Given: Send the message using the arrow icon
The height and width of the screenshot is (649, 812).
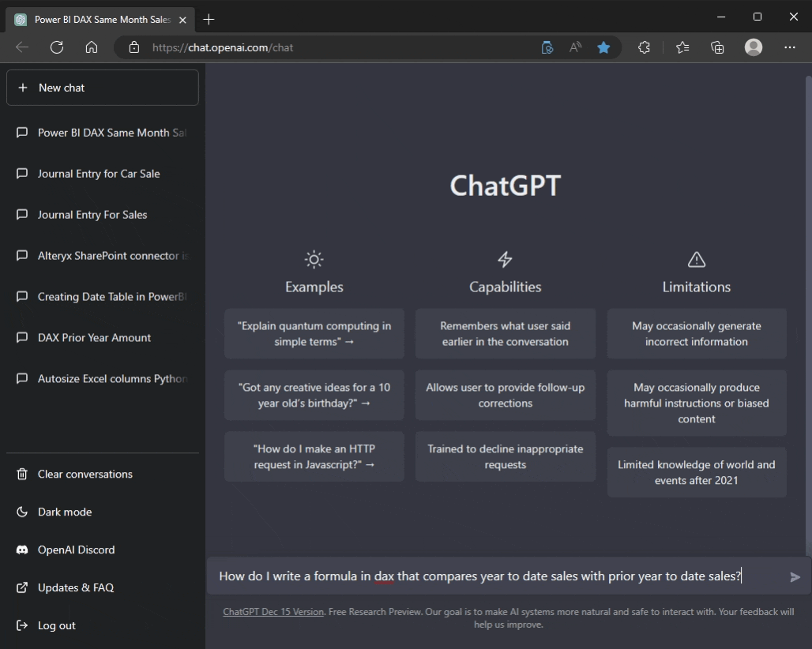Looking at the screenshot, I should click(794, 576).
